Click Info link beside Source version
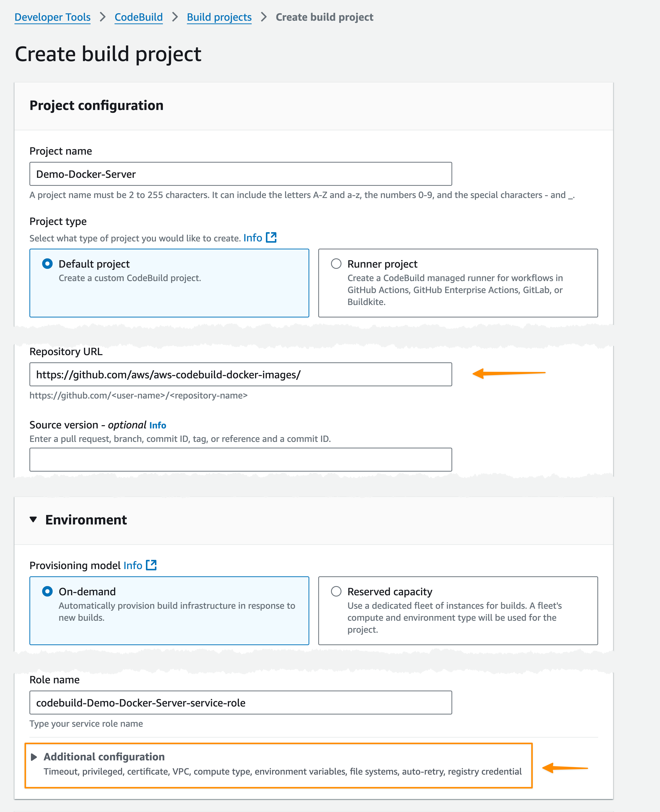This screenshot has width=660, height=812. (x=158, y=425)
